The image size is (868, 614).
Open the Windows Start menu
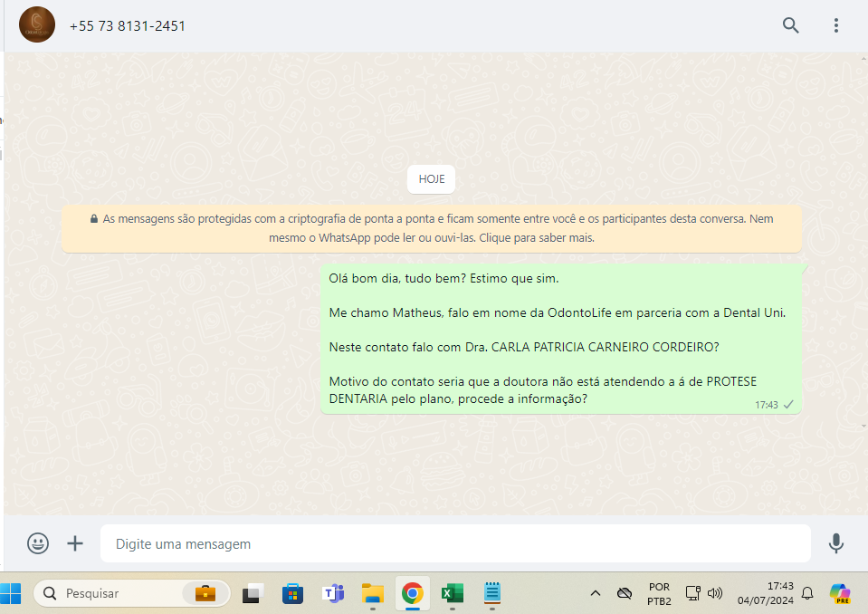pyautogui.click(x=11, y=593)
